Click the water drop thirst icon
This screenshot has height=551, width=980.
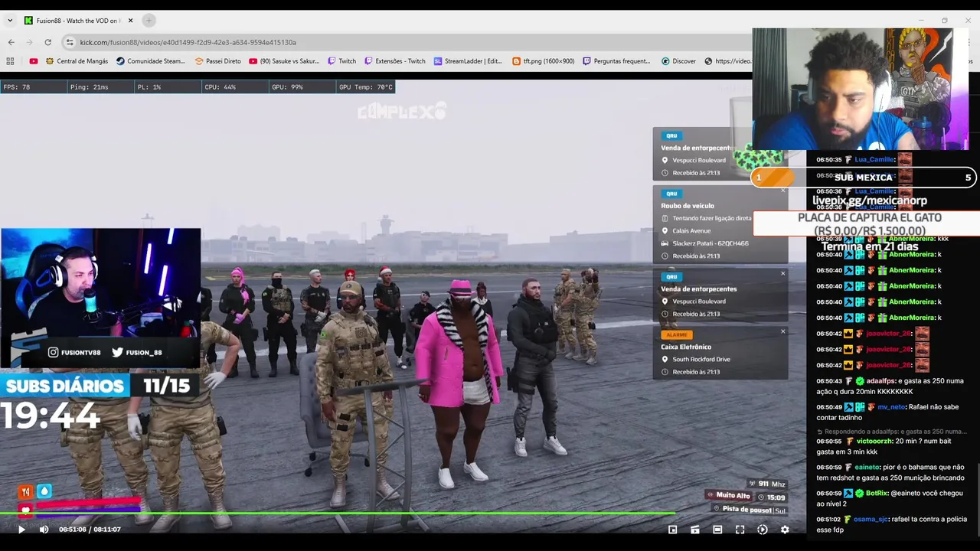click(x=44, y=491)
